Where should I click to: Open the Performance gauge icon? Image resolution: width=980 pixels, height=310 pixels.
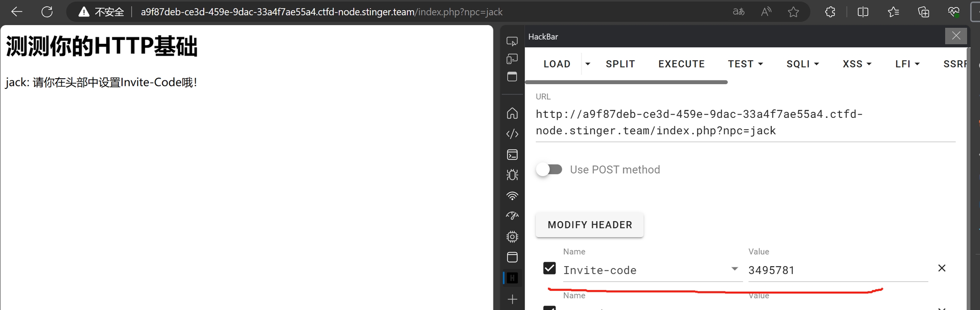point(512,216)
